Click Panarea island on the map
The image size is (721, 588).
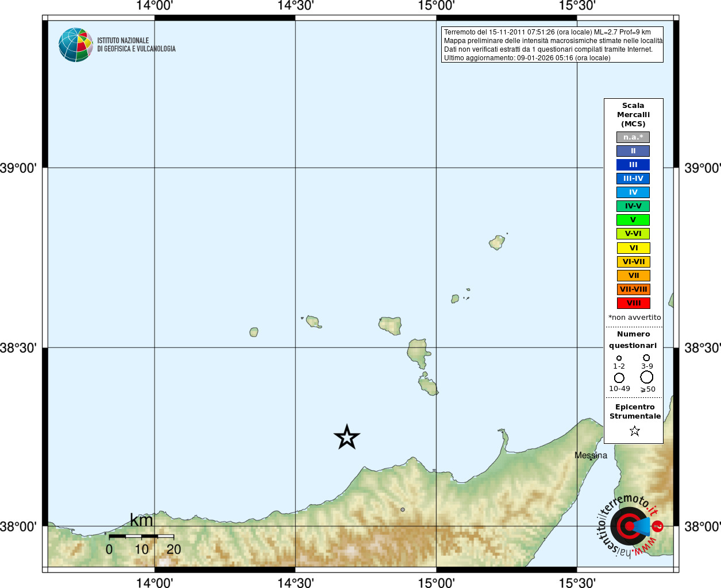click(455, 299)
